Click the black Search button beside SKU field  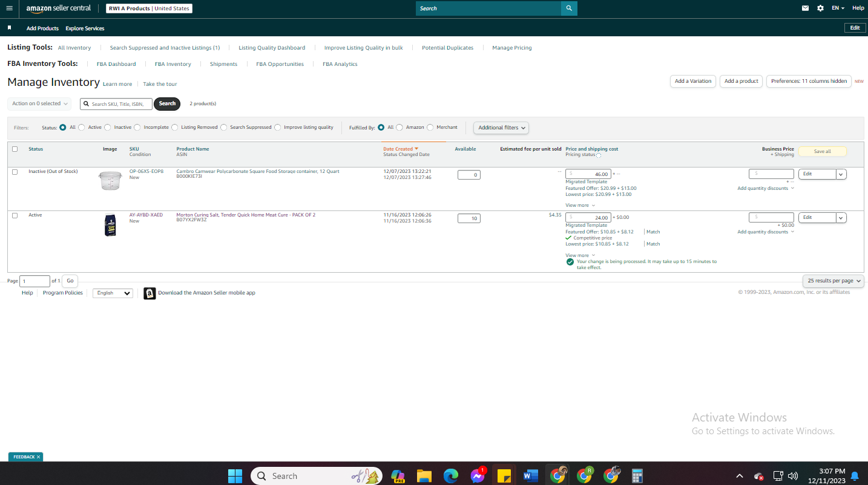tap(167, 104)
